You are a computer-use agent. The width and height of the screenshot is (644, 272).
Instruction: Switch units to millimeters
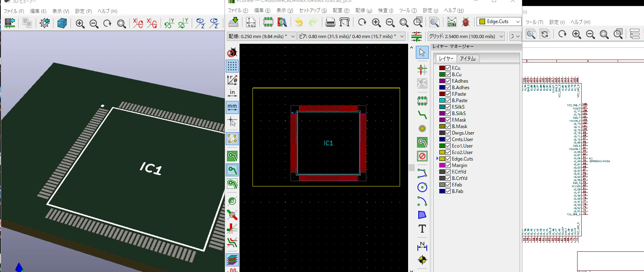point(232,107)
